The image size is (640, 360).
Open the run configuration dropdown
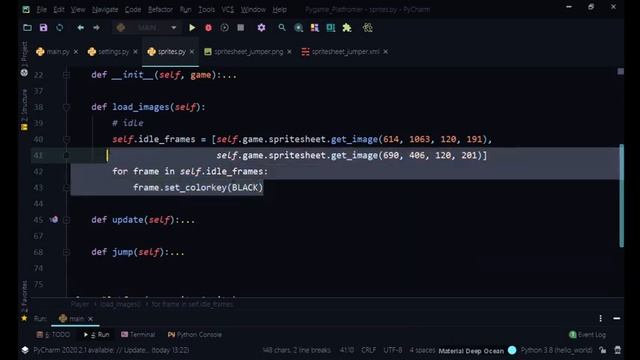(x=146, y=28)
